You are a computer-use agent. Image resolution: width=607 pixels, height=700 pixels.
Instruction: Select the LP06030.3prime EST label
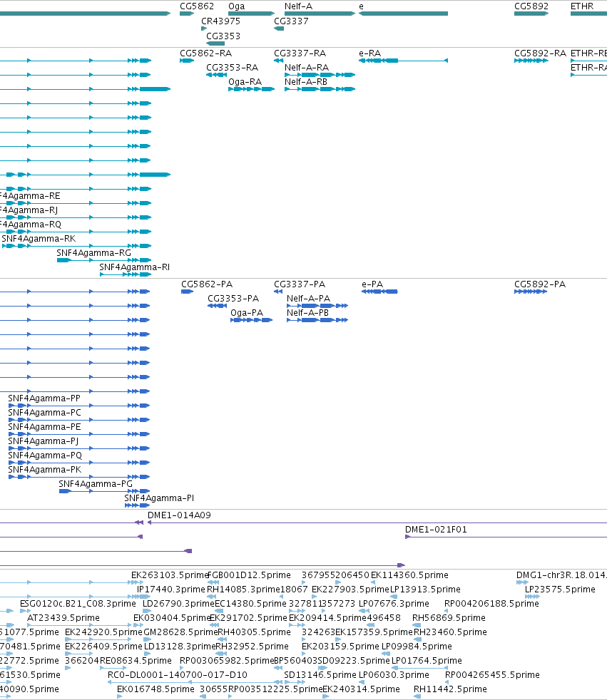point(394,674)
